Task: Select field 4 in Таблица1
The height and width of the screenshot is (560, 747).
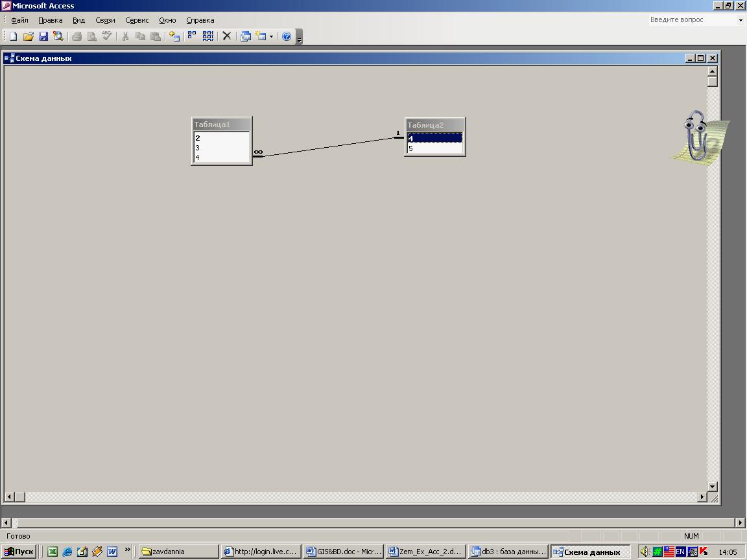Action: pos(222,157)
